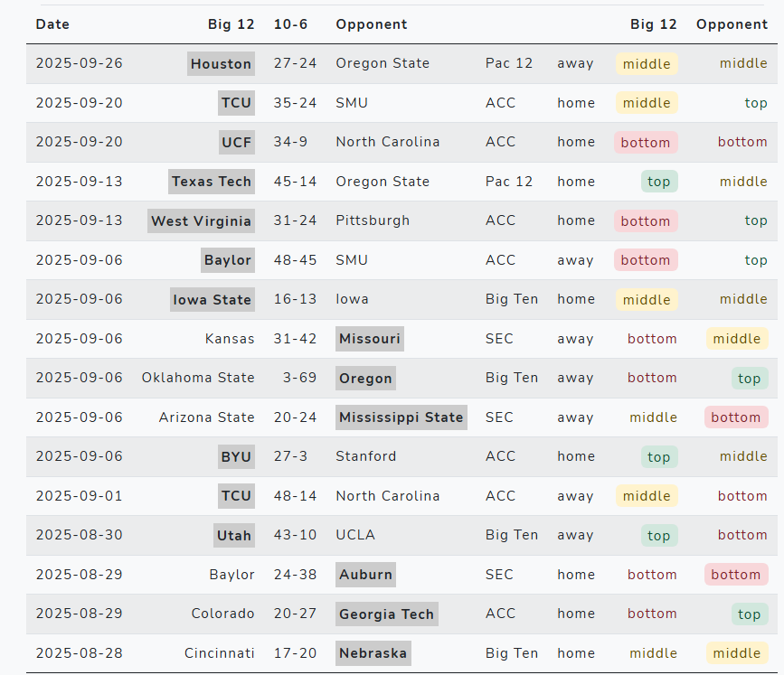Select the yellow middle badge in Nebraska row
The image size is (784, 675).
737,653
